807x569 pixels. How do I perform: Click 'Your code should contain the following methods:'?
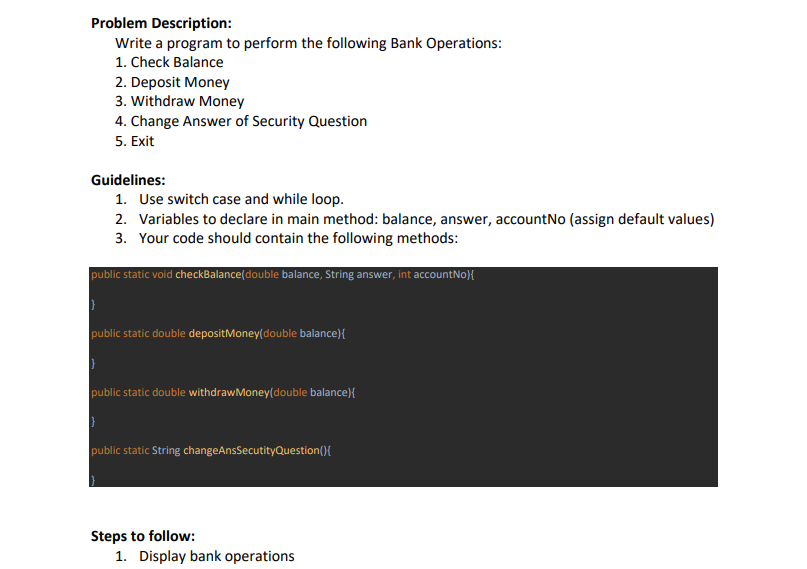tap(298, 238)
